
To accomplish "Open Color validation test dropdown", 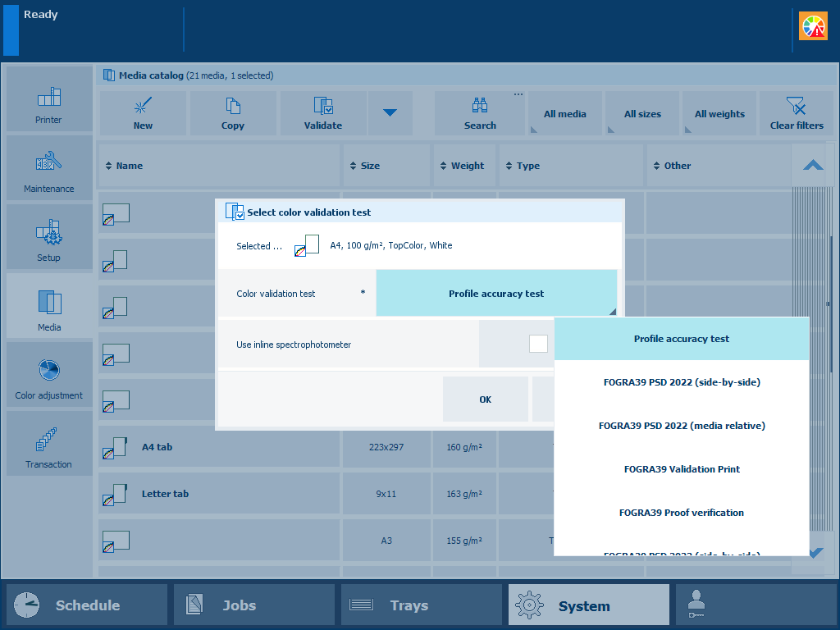I will point(496,294).
